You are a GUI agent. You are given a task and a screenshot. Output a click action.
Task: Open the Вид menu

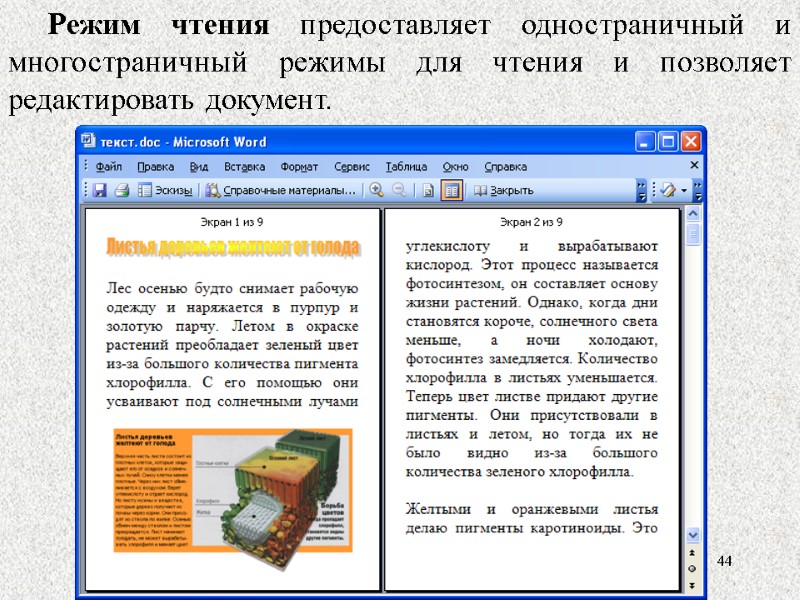pyautogui.click(x=199, y=167)
